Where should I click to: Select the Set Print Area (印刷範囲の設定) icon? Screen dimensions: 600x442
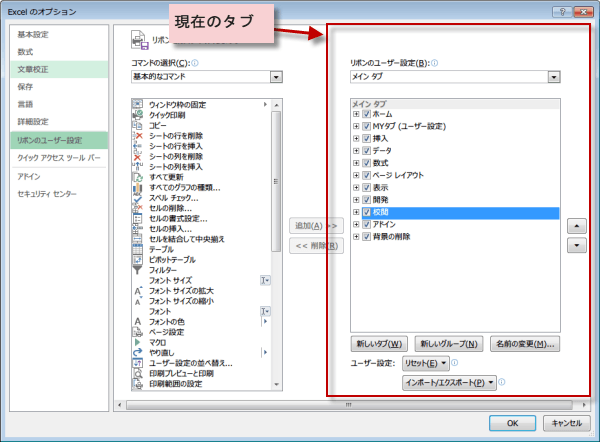pos(137,383)
